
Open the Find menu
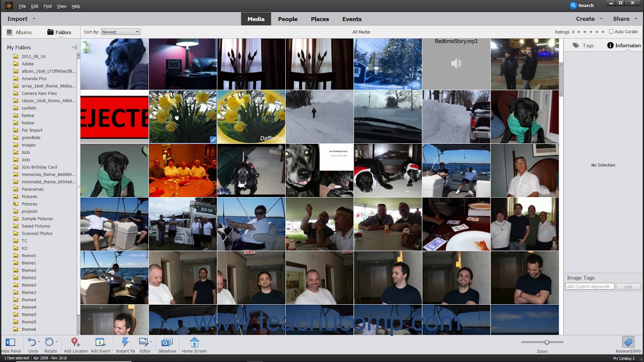(x=47, y=6)
